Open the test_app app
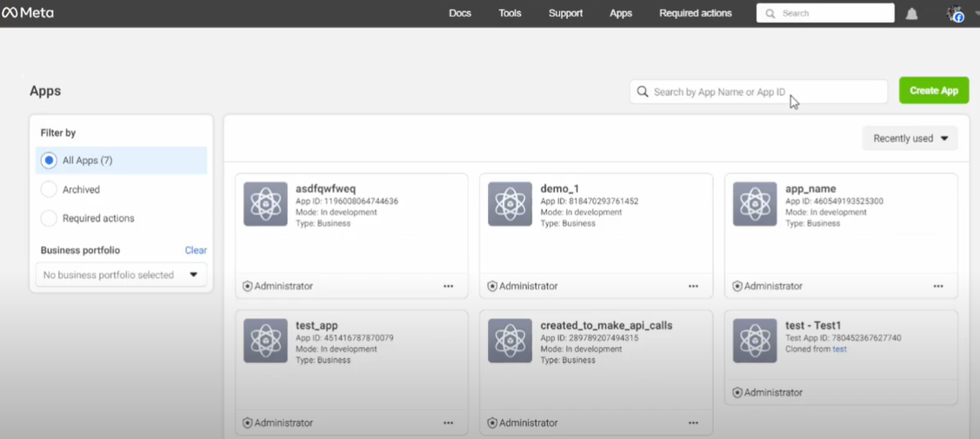Screen dimensions: 980x439 [x=317, y=325]
